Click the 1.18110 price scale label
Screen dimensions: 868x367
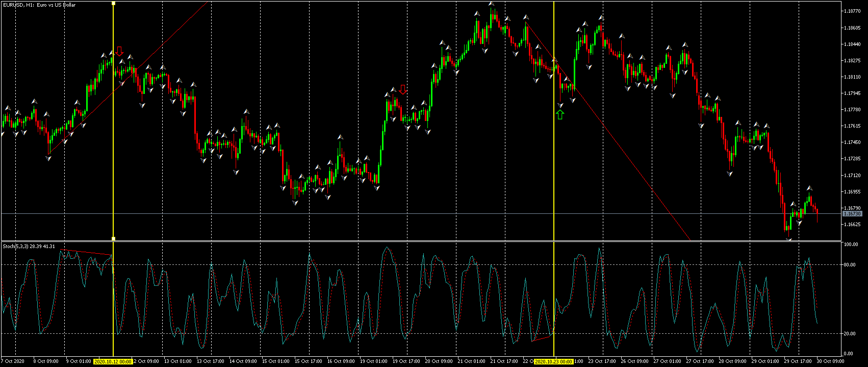(x=852, y=77)
